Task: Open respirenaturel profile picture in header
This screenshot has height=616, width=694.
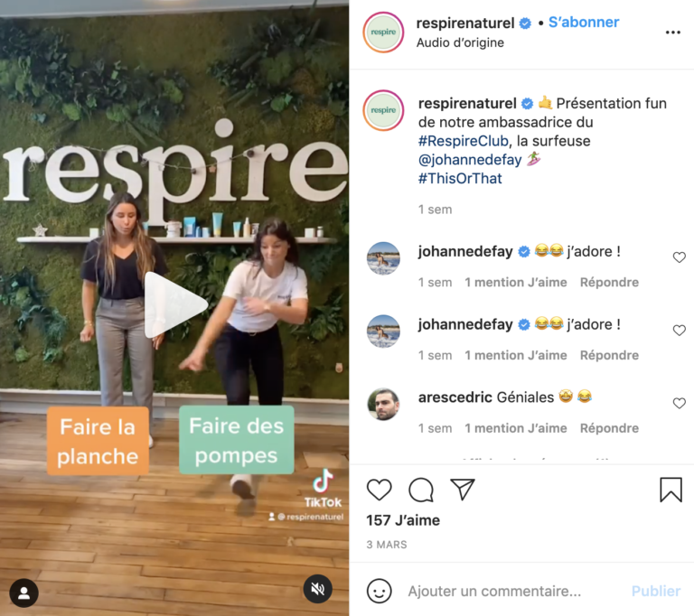Action: pyautogui.click(x=383, y=33)
